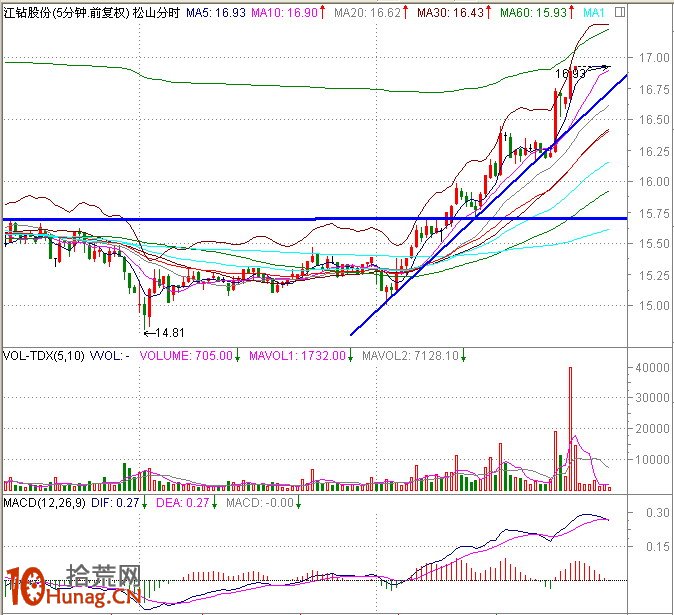Select the MA60: 15.93 label

pyautogui.click(x=534, y=13)
